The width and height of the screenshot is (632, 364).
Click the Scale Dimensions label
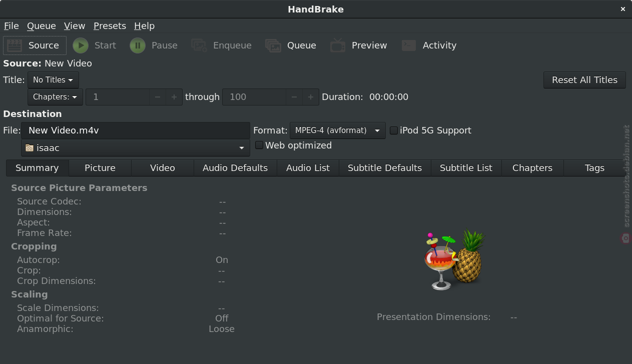click(58, 308)
